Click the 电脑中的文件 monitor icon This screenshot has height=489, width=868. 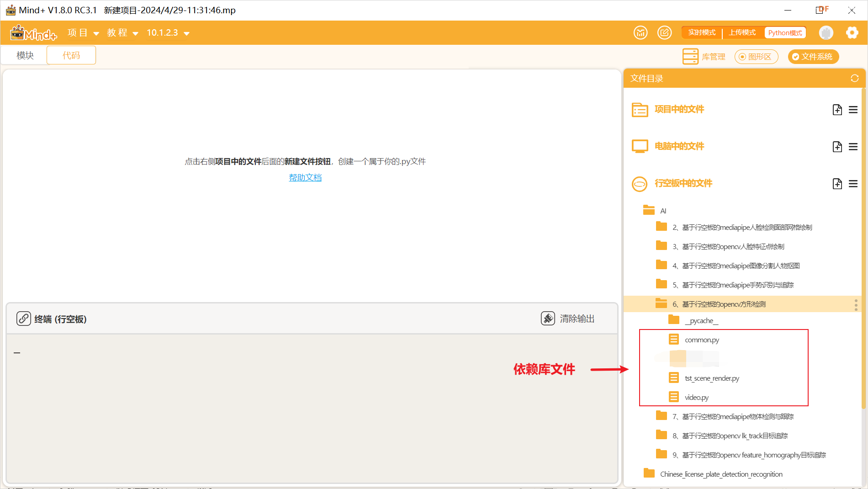coord(640,146)
